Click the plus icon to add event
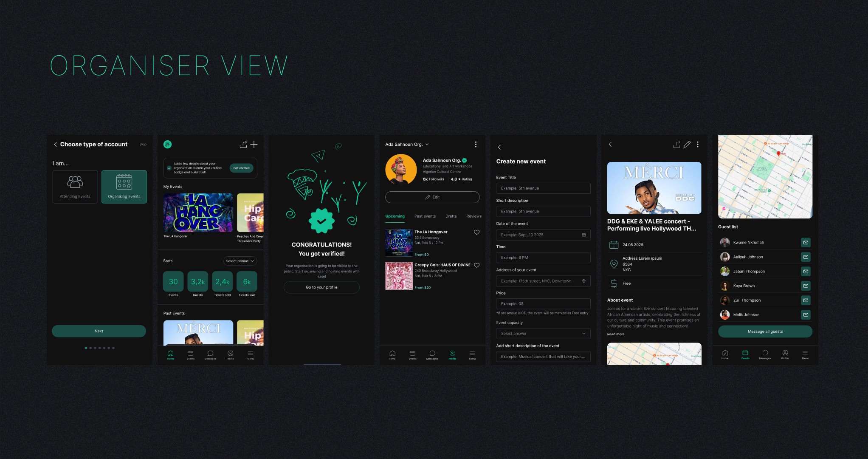This screenshot has height=459, width=868. [x=254, y=144]
